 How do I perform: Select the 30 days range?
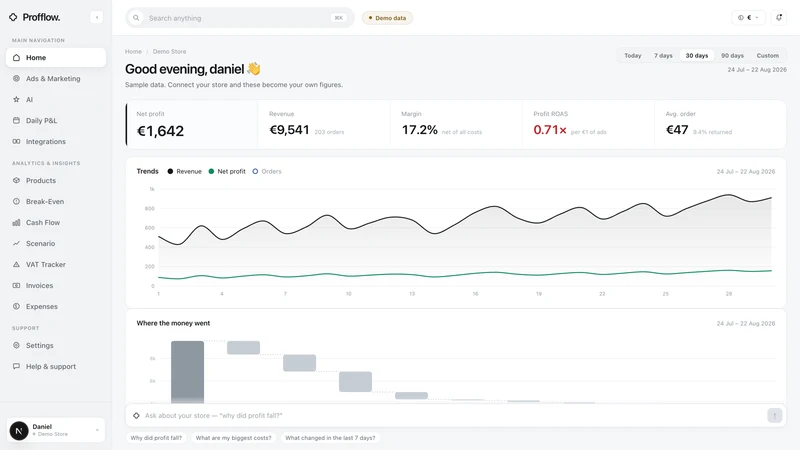pyautogui.click(x=696, y=56)
